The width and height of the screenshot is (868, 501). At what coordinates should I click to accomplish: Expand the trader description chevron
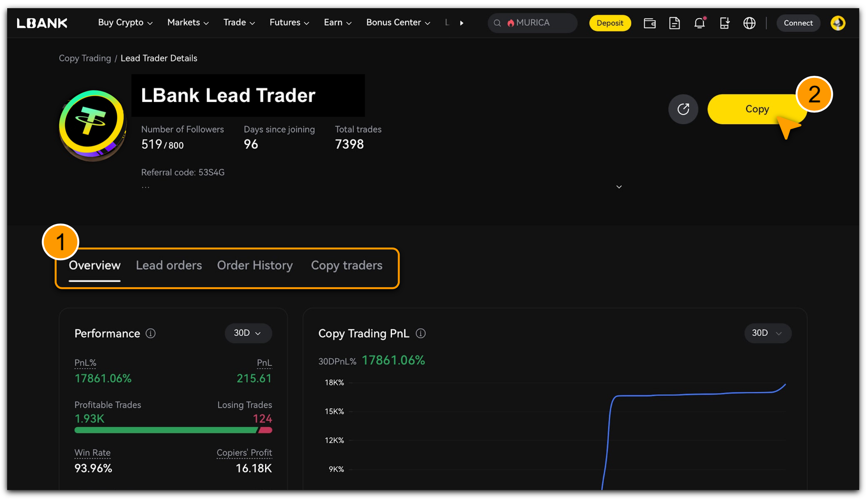619,187
